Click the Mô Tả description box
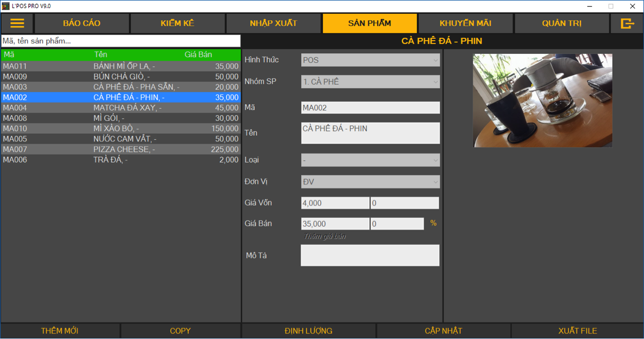 pos(370,255)
